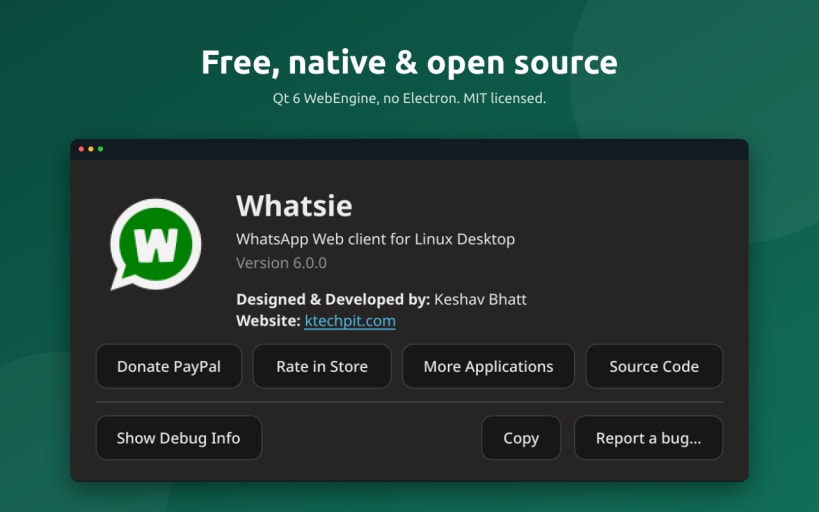Click the Donate PayPal button
This screenshot has height=512, width=819.
(169, 366)
